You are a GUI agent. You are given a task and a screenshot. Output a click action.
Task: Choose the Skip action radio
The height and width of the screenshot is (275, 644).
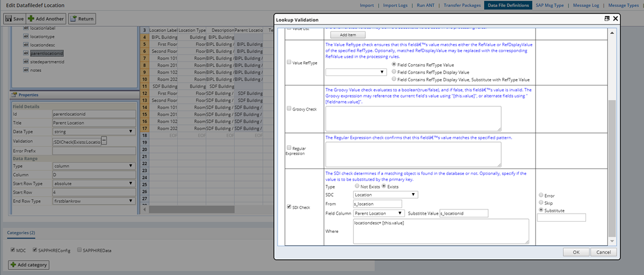click(x=541, y=203)
